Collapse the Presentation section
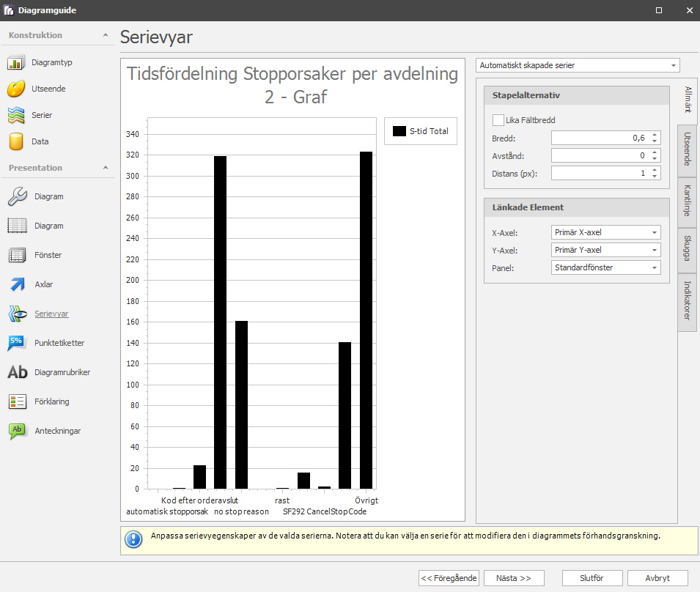700x592 pixels. coord(106,168)
